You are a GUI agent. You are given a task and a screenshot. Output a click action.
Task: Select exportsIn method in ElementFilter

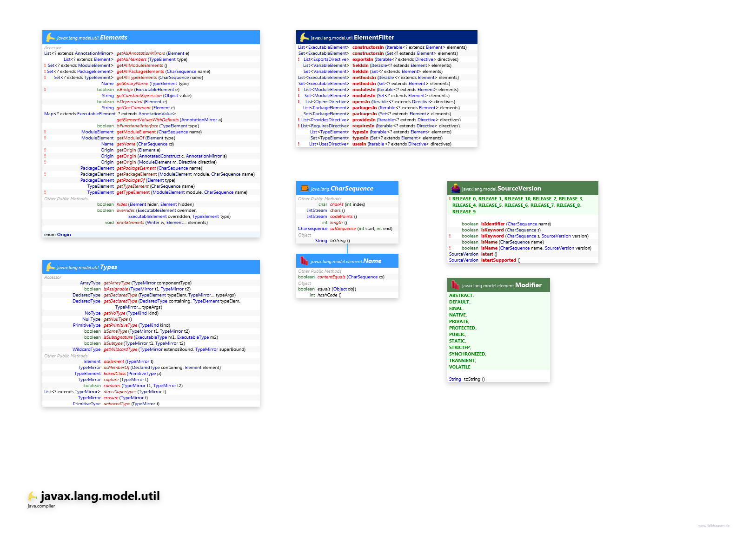(x=363, y=59)
